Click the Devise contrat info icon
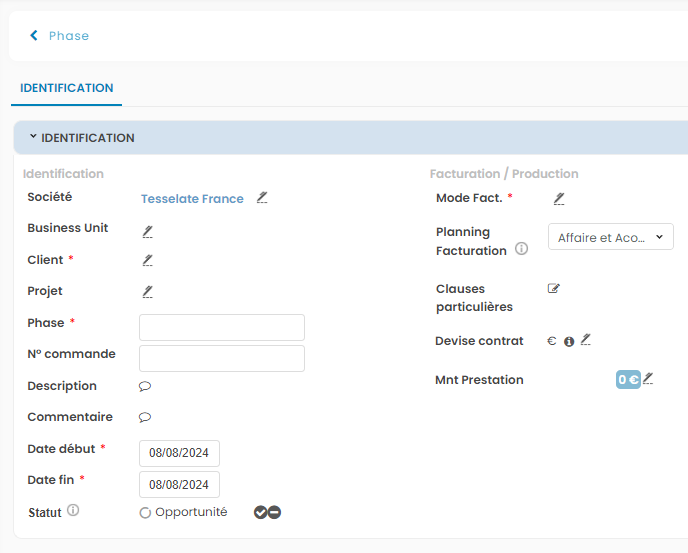 (569, 342)
